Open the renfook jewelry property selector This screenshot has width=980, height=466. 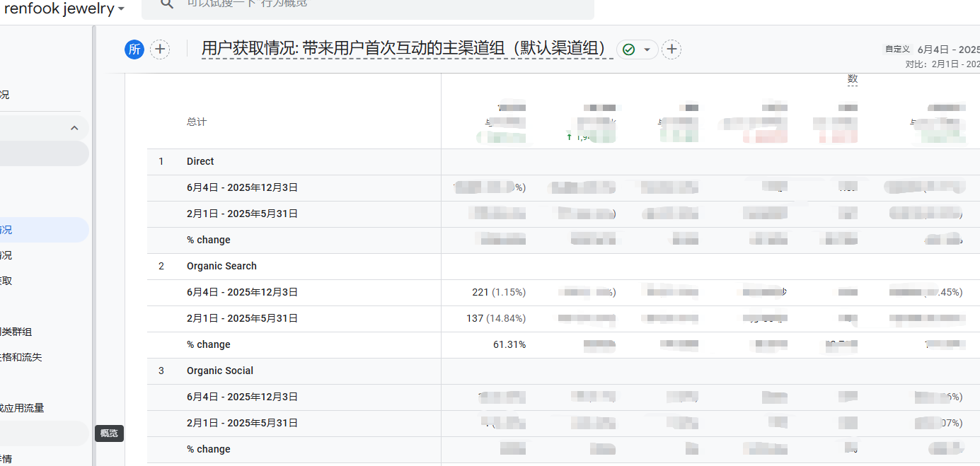pyautogui.click(x=64, y=8)
